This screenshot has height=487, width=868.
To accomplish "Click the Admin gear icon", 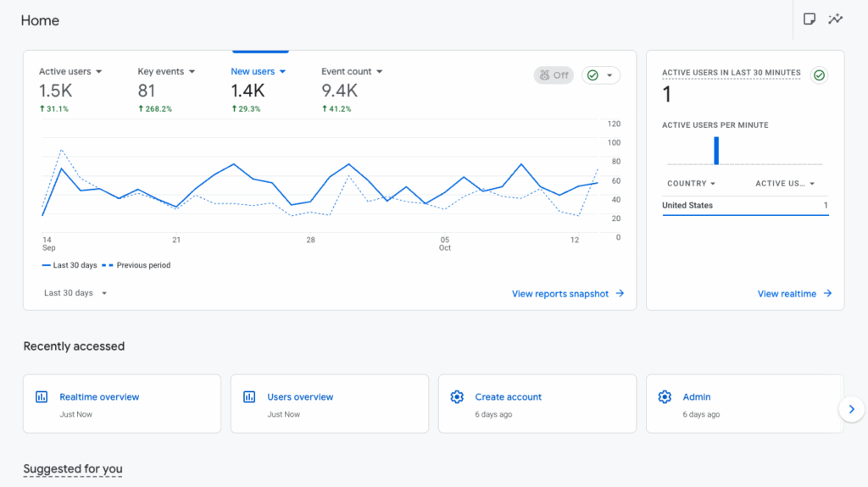I will (x=665, y=396).
